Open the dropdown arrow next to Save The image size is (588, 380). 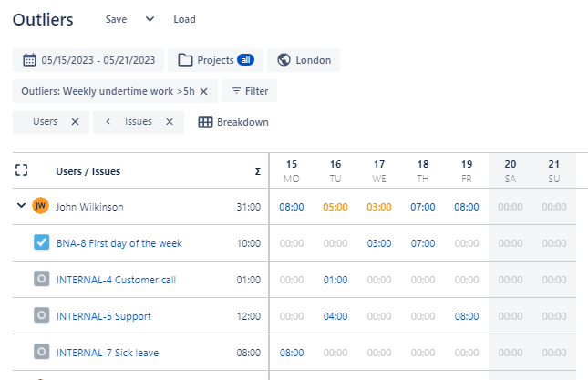tap(150, 19)
